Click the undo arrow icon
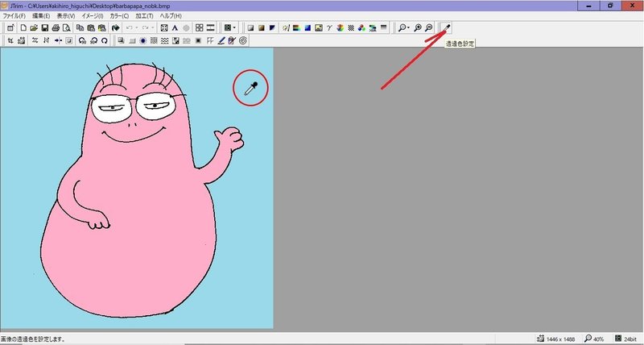The height and width of the screenshot is (345, 644). 130,28
